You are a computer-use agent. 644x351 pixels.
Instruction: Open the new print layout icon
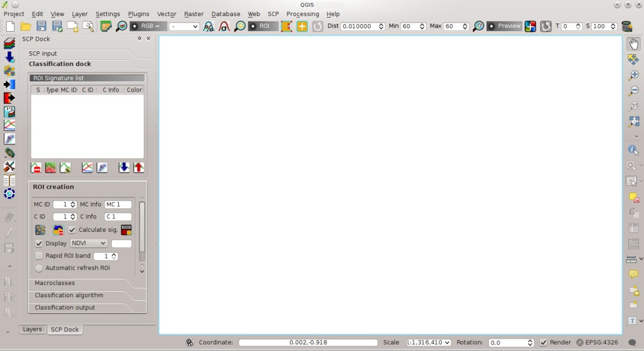[x=73, y=26]
